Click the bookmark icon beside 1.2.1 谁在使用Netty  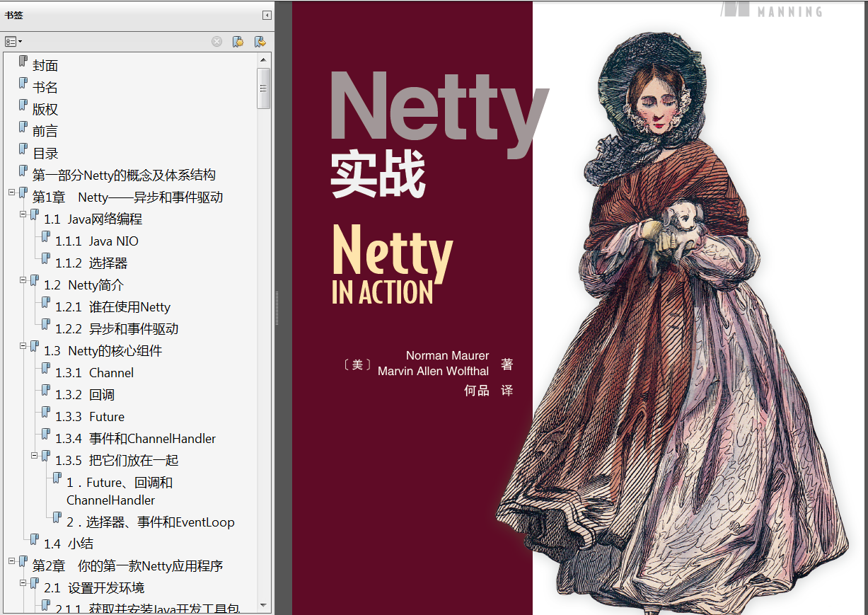coord(47,303)
